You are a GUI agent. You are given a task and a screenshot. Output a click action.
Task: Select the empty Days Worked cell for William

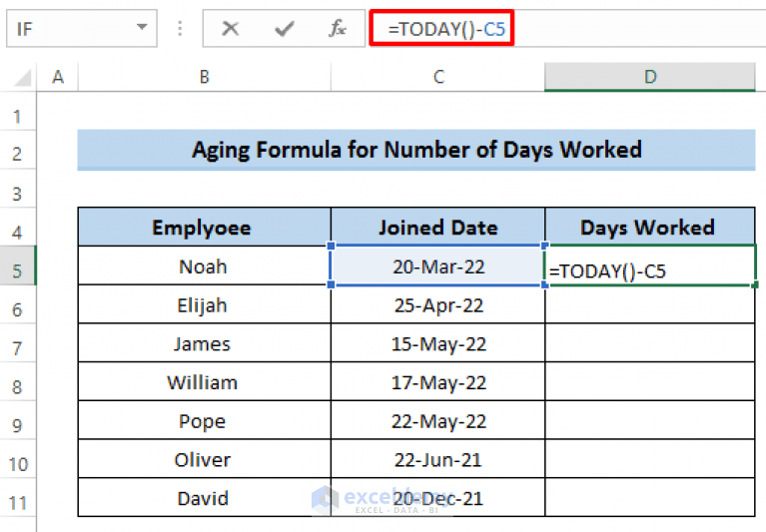[x=650, y=381]
